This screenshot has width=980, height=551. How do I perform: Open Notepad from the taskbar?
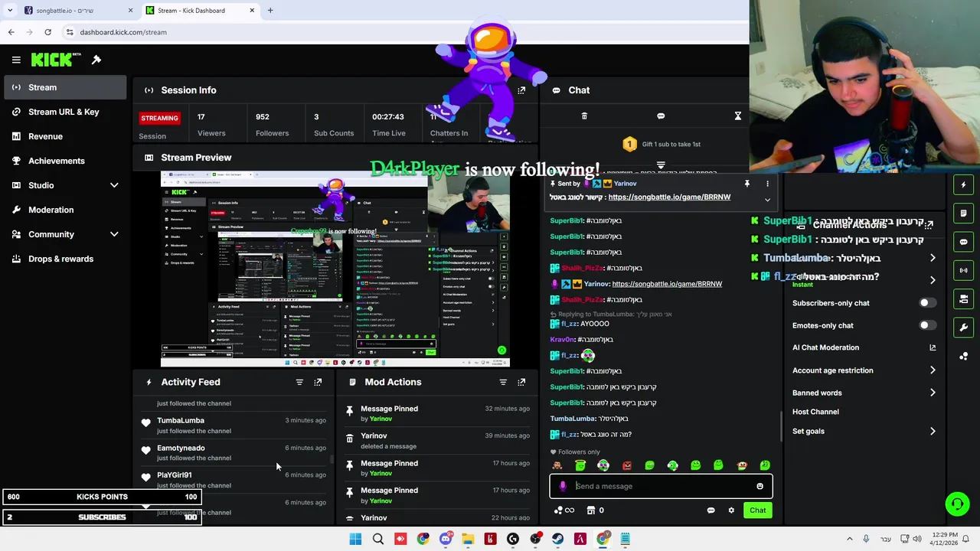coord(625,539)
